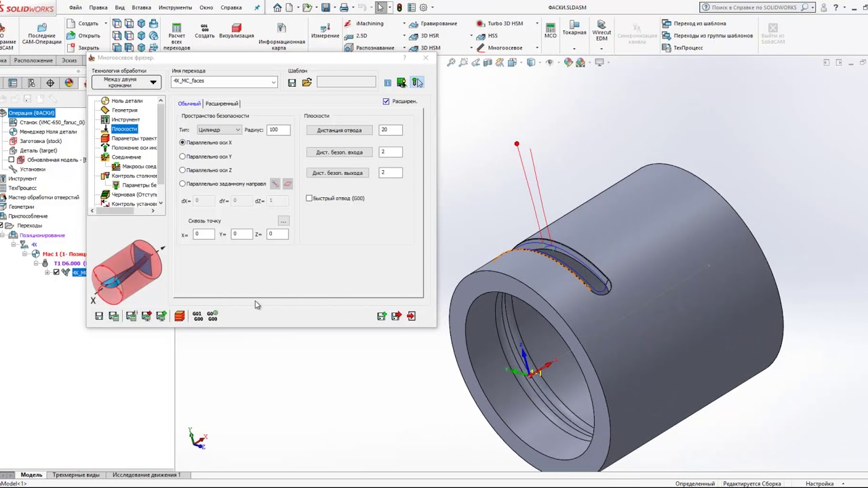
Task: Select the Измерение measurement tool
Action: [325, 31]
